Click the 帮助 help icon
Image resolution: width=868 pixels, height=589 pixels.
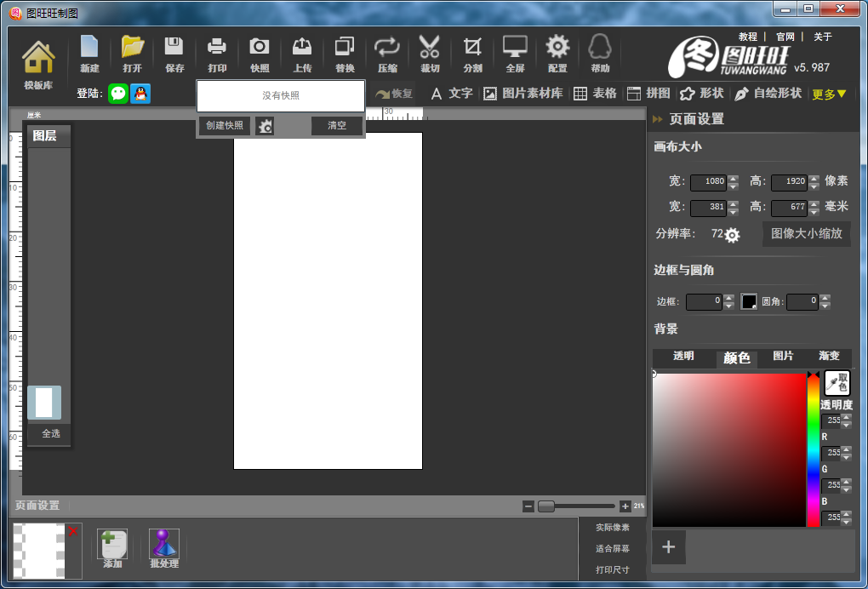click(x=600, y=54)
